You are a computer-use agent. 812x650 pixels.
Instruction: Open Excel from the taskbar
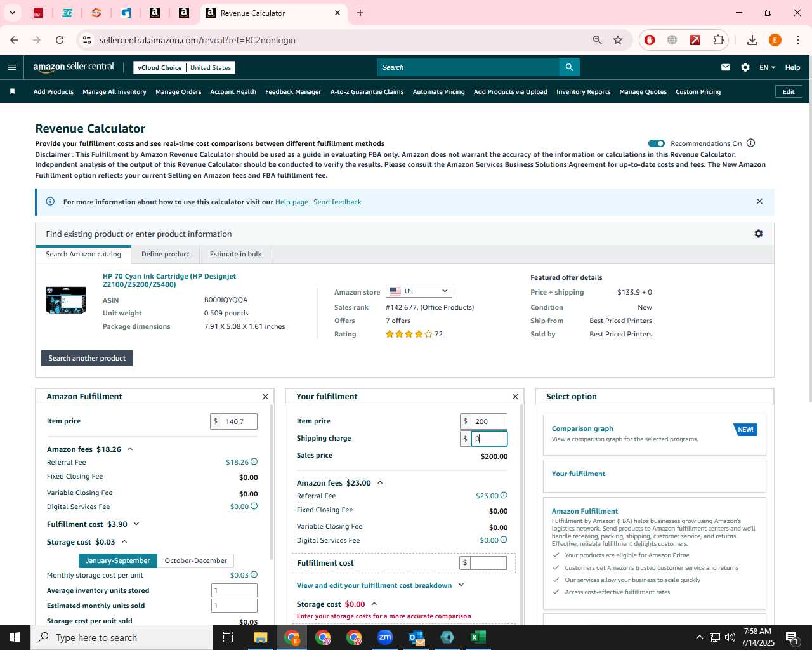[478, 637]
